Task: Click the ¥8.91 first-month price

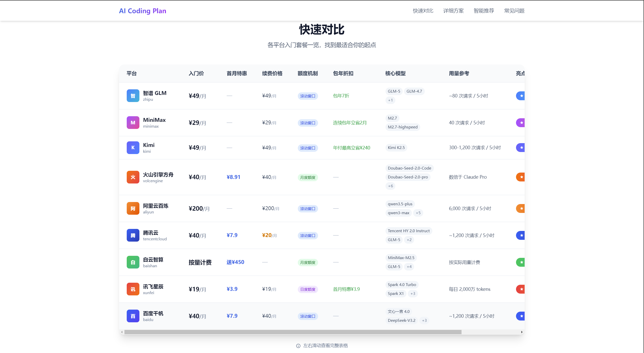Action: pos(233,177)
